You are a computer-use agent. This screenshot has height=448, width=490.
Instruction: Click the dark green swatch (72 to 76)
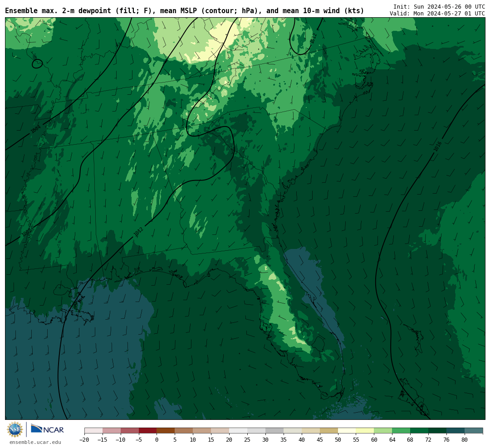437,431
